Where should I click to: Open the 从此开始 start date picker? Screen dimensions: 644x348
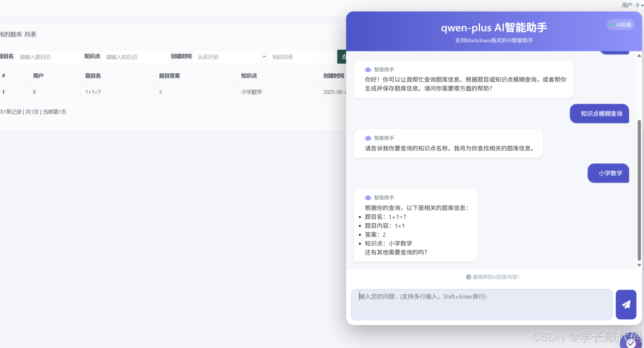point(227,57)
